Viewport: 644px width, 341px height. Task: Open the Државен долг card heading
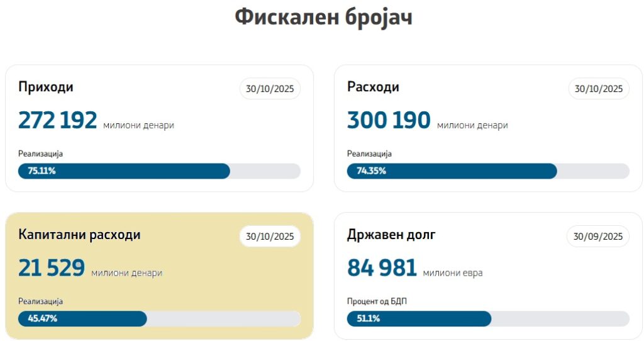[x=391, y=235]
